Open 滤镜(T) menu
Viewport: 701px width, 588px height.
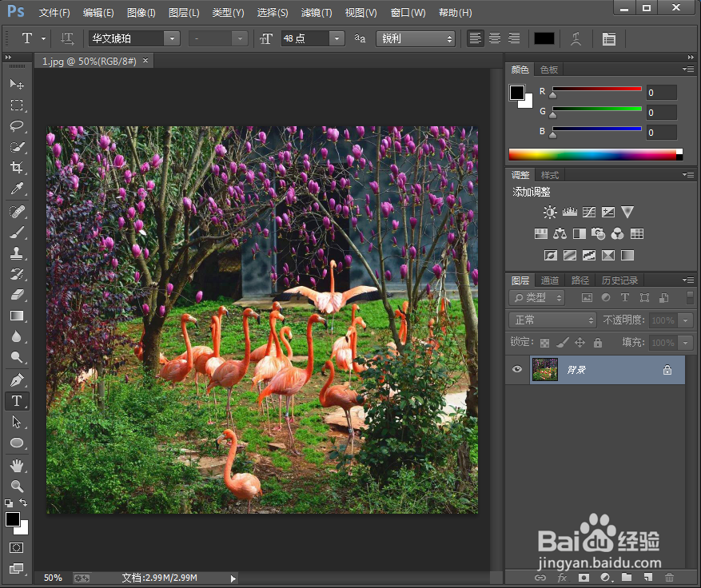pyautogui.click(x=316, y=13)
